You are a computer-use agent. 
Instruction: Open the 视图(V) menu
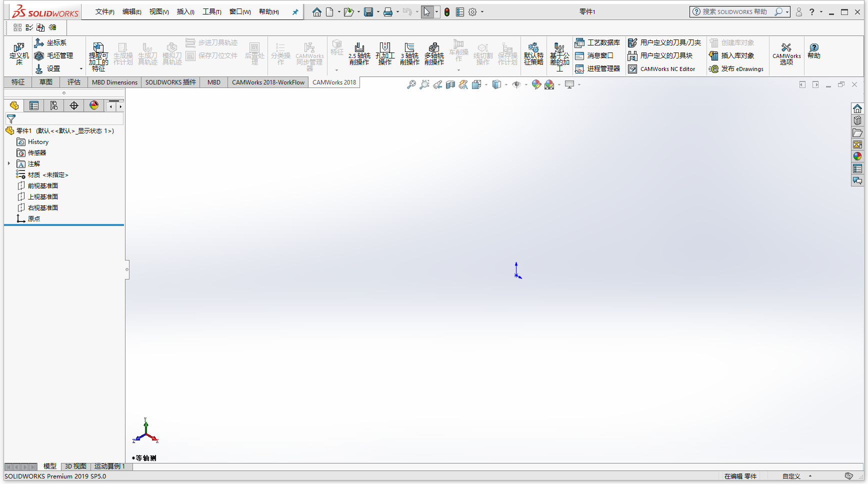(159, 12)
